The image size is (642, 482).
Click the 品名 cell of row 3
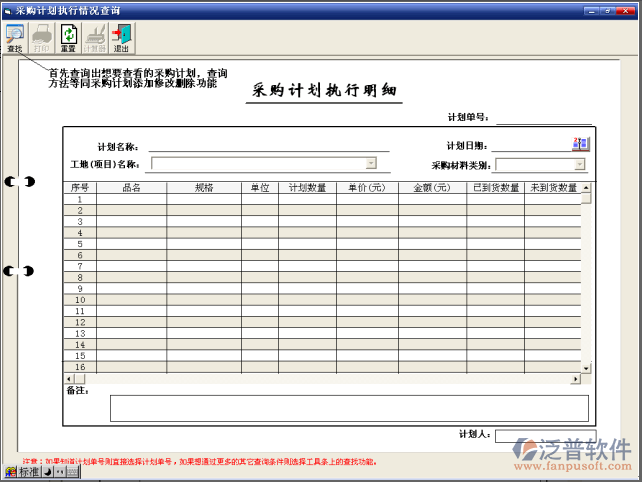pyautogui.click(x=131, y=222)
